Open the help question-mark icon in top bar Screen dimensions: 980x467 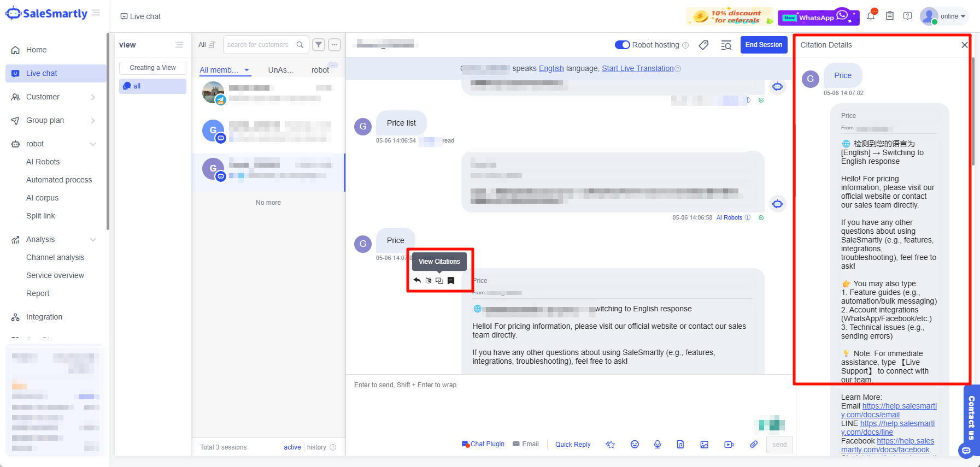(x=908, y=16)
